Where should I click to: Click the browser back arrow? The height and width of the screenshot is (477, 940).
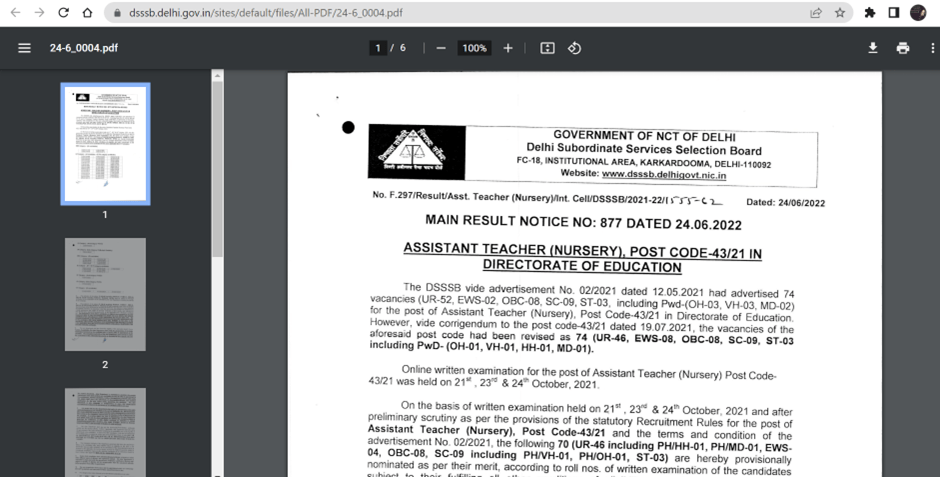tap(13, 13)
